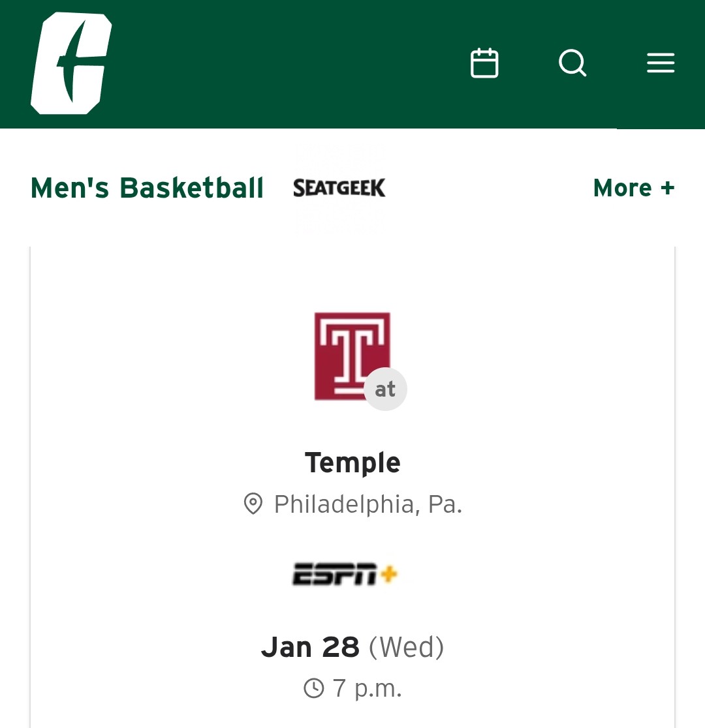The height and width of the screenshot is (728, 705).
Task: Click the blank area of the green header bar
Action: (x=281, y=63)
